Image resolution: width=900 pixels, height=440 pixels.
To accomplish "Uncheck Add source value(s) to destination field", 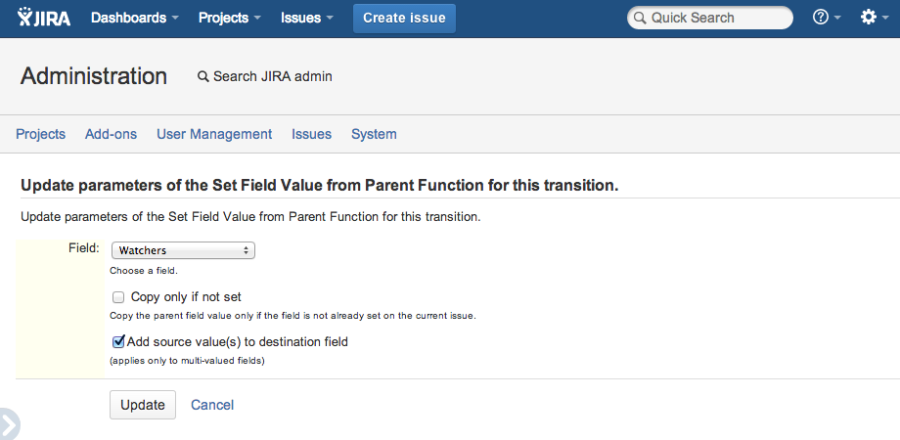I will point(118,342).
